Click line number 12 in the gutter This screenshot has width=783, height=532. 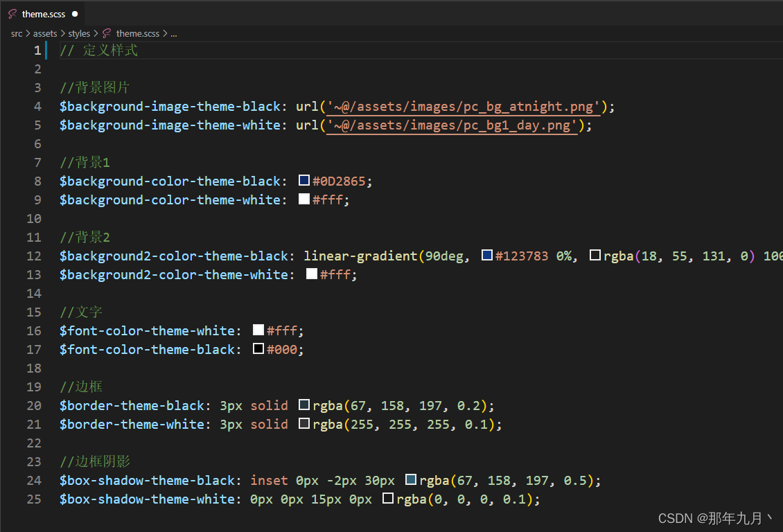(34, 256)
